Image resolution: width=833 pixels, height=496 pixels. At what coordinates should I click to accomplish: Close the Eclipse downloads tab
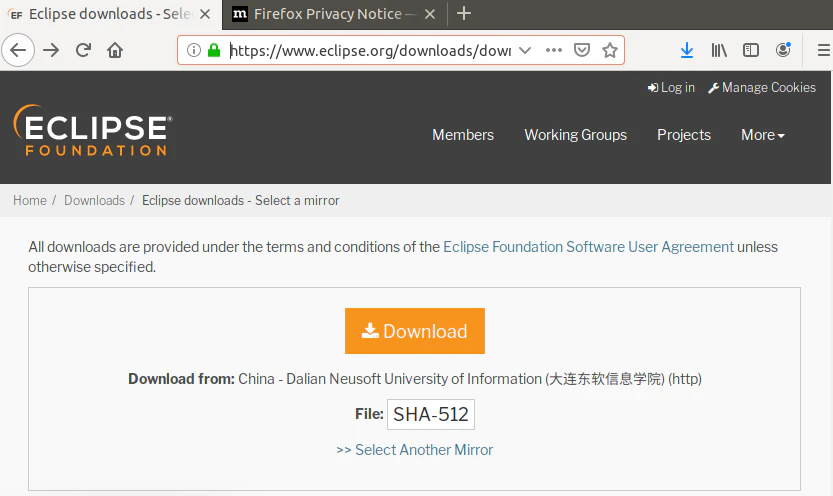(205, 14)
